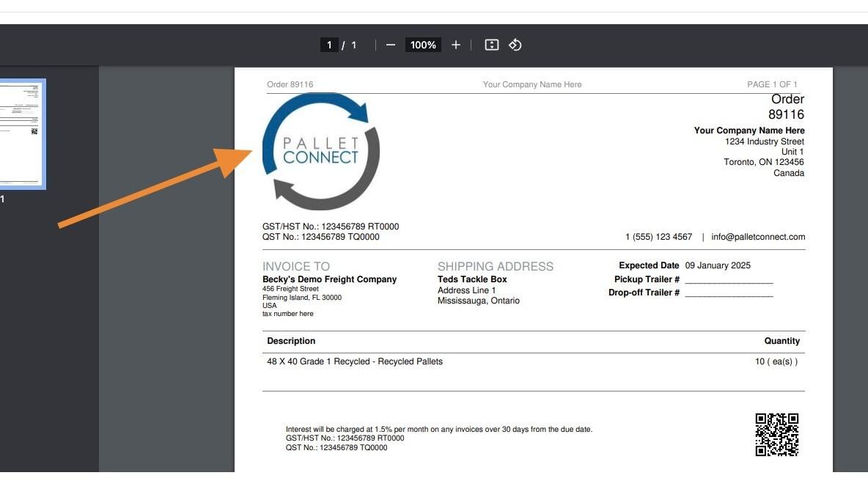Click the quantity '10 ( ea(s) )'

776,361
